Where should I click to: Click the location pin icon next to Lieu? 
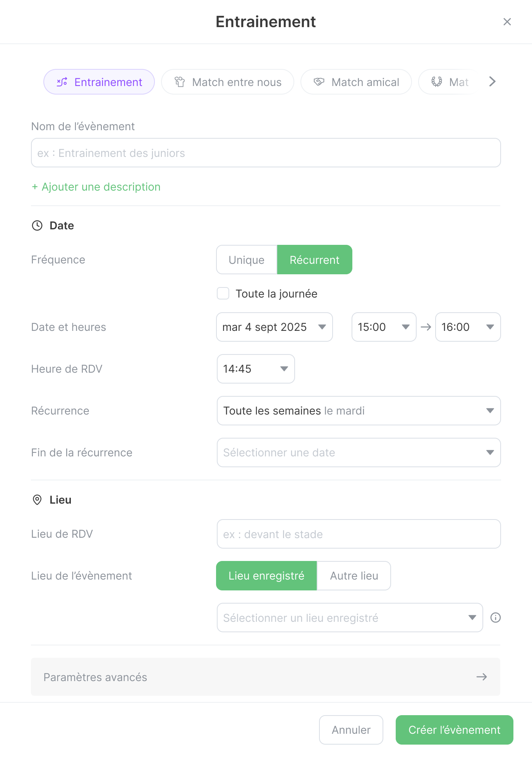click(x=37, y=500)
